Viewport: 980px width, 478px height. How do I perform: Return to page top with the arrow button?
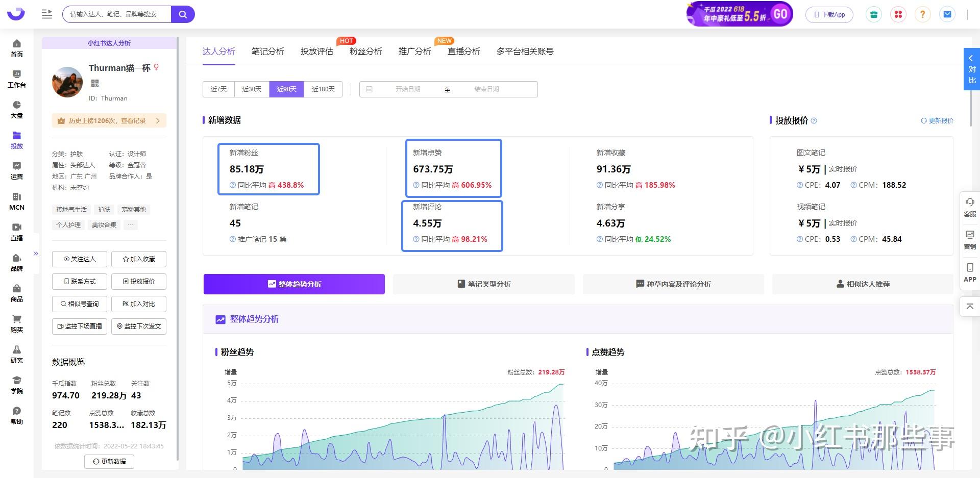coord(970,307)
